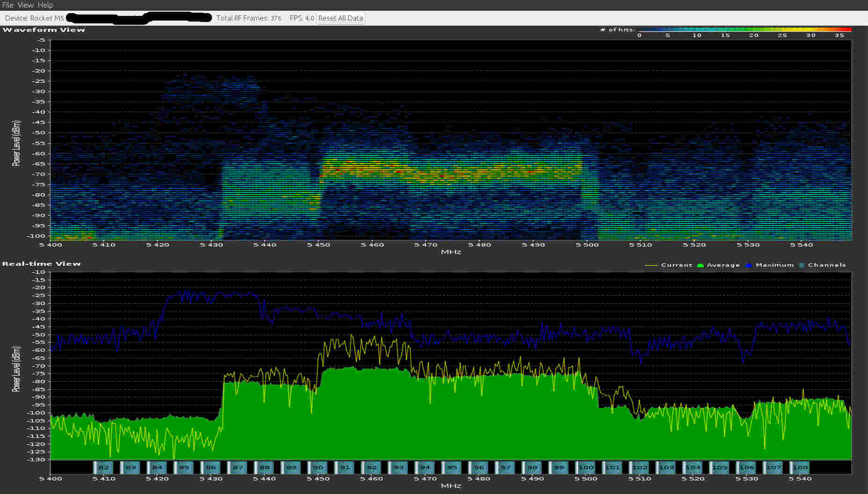Select channel 108 marker
The height and width of the screenshot is (494, 868).
pyautogui.click(x=800, y=467)
